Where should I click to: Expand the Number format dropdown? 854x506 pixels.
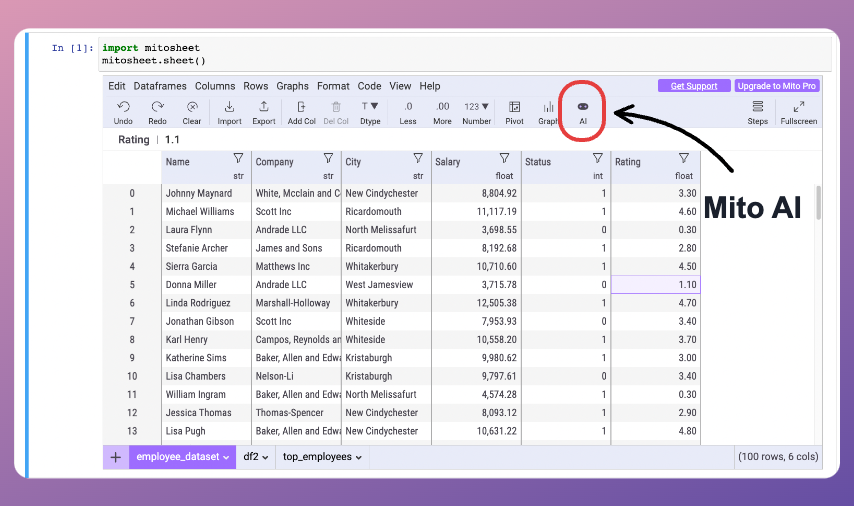(477, 107)
